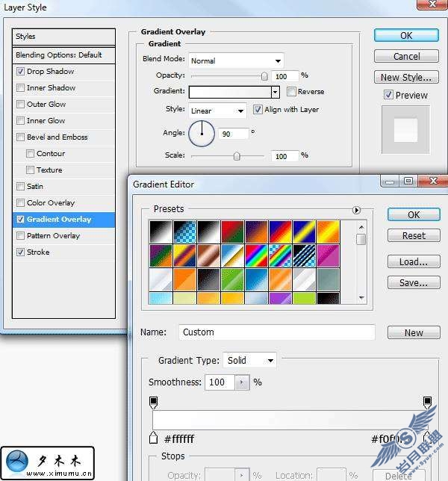Select the green gradient preset
Viewport: 448px width, 481px height.
point(232,279)
